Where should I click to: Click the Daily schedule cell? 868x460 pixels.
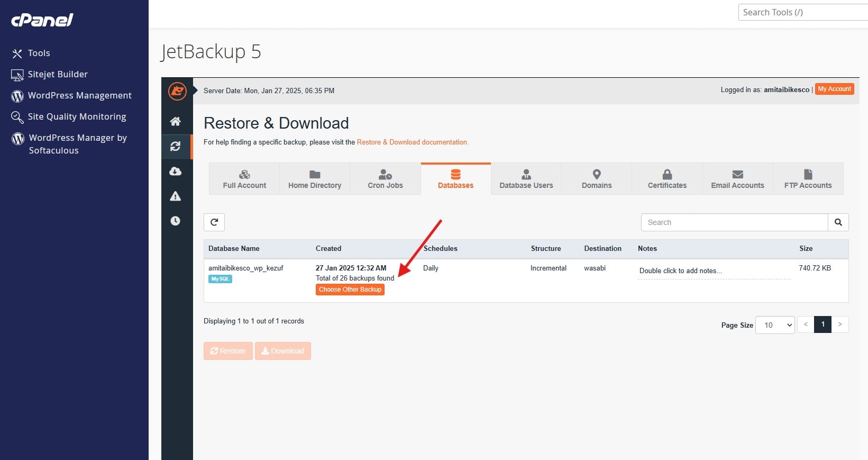coord(431,268)
